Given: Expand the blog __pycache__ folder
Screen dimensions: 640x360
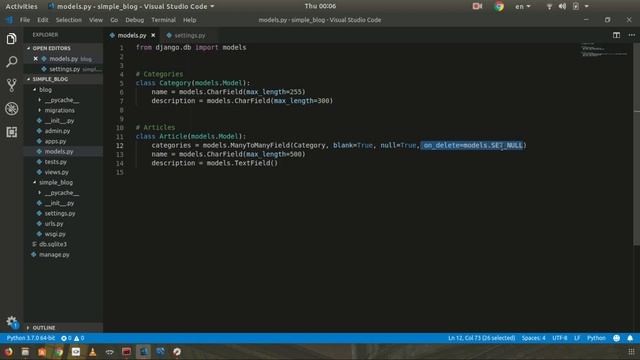Looking at the screenshot, I should tap(62, 100).
